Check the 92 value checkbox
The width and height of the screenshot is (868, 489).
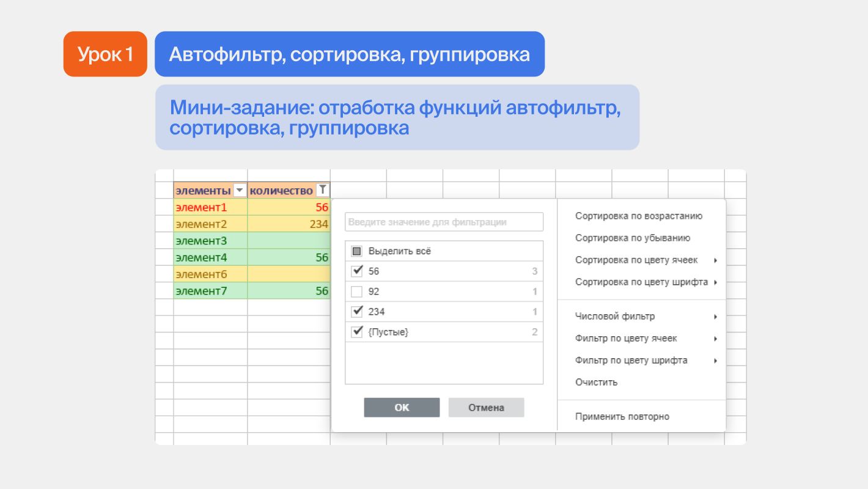[x=358, y=292]
